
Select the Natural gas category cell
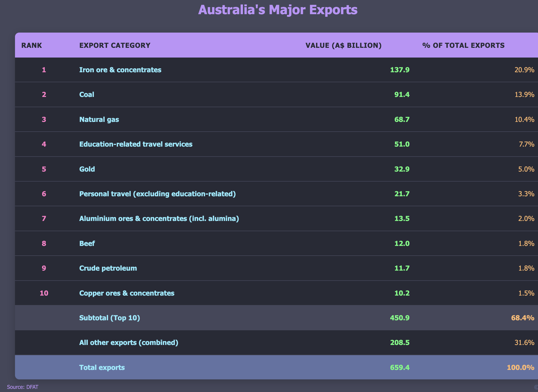(x=99, y=120)
